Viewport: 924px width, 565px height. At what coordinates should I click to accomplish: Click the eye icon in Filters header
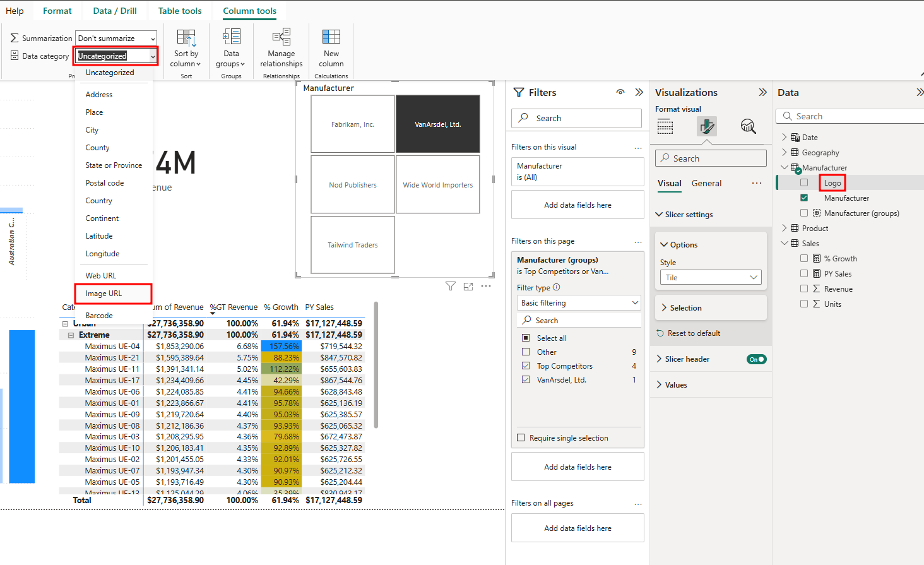(x=620, y=92)
